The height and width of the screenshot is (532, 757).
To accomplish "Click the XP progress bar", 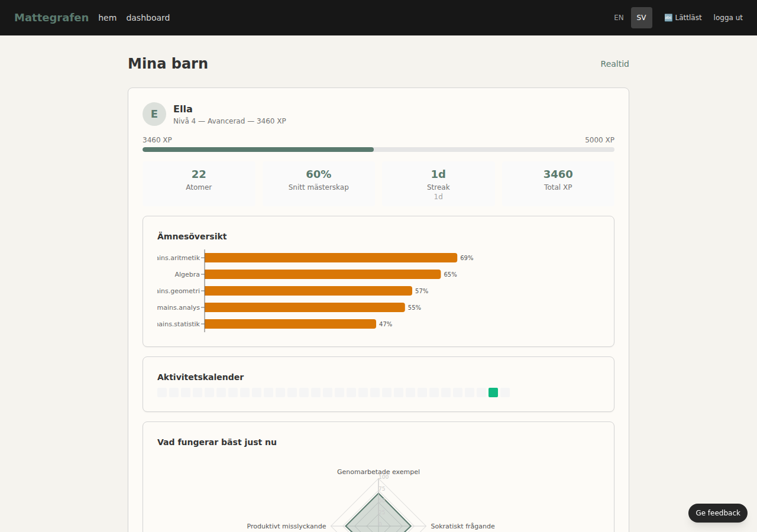I will 378,150.
